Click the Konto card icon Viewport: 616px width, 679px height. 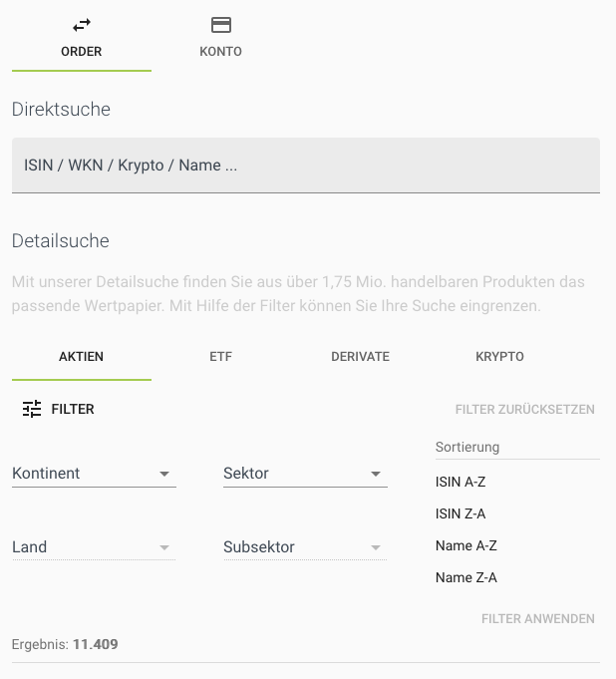(221, 25)
